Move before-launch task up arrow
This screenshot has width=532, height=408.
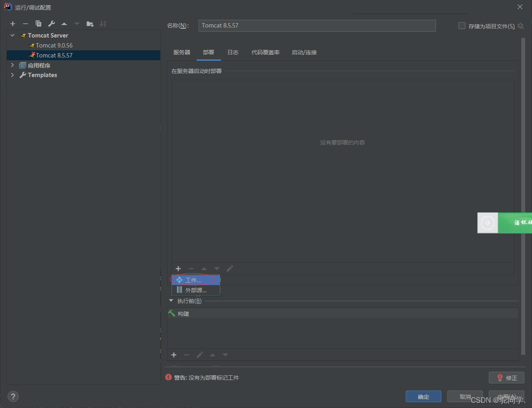point(213,355)
